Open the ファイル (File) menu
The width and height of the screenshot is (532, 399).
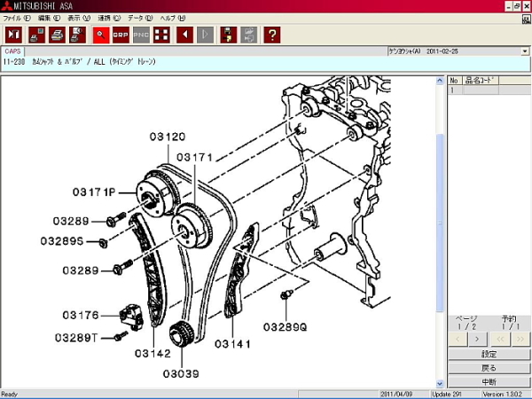click(x=17, y=18)
